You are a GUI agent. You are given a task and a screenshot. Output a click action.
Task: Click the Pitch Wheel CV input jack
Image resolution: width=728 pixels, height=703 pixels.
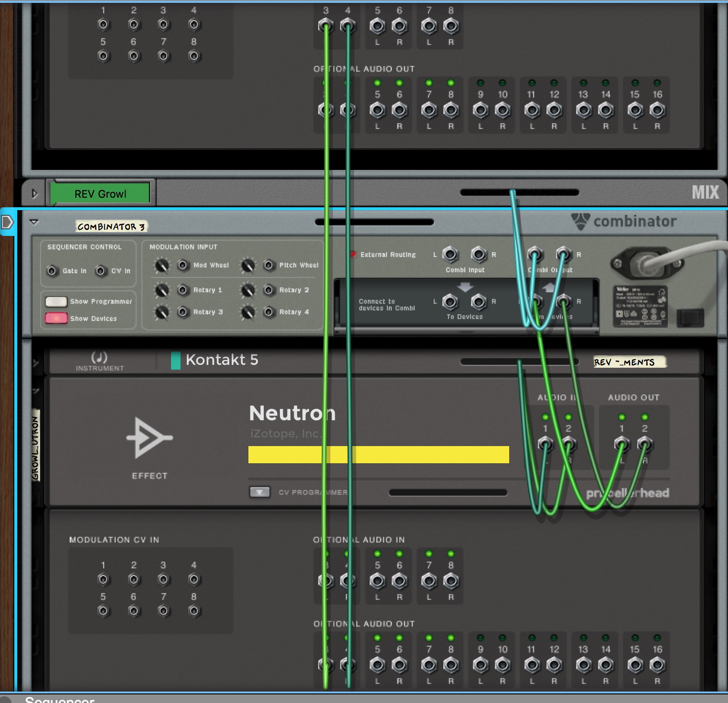click(268, 265)
